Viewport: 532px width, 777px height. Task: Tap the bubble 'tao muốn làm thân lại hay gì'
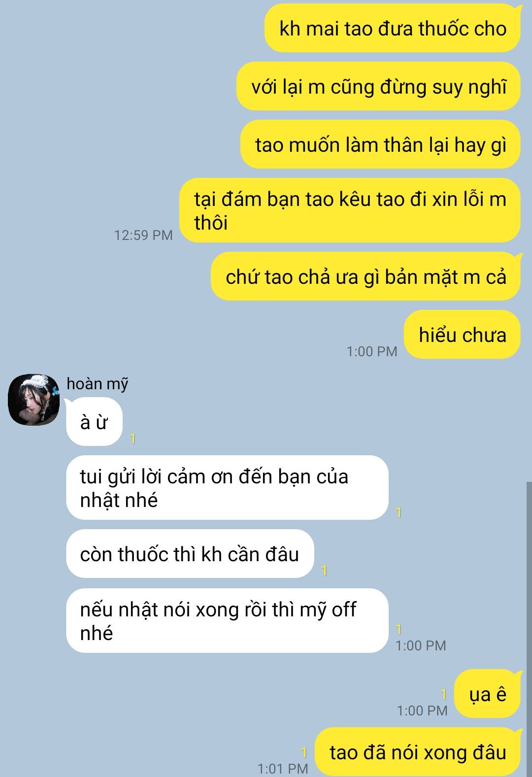pos(380,145)
